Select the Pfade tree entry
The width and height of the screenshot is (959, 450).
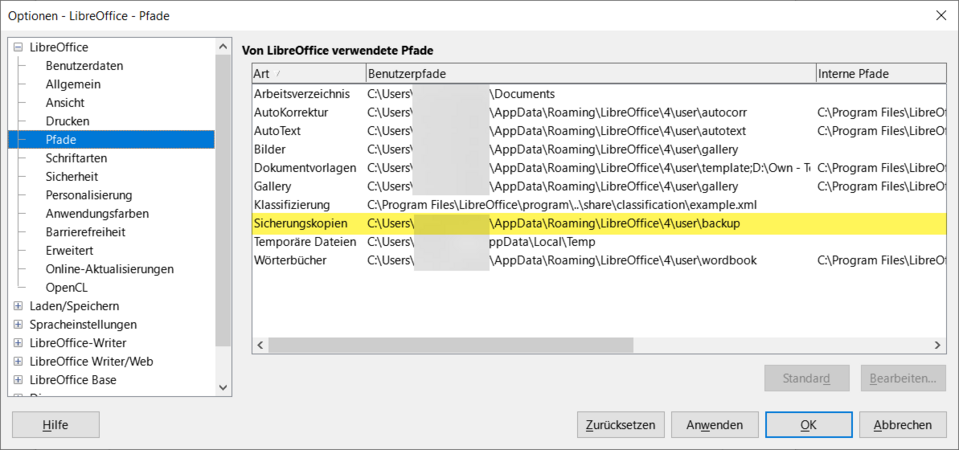111,139
